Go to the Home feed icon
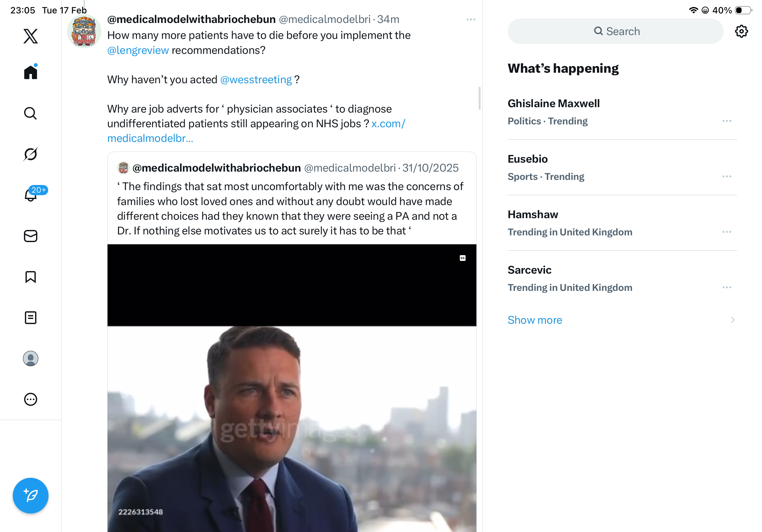Viewport: 762px width, 532px height. (x=31, y=72)
